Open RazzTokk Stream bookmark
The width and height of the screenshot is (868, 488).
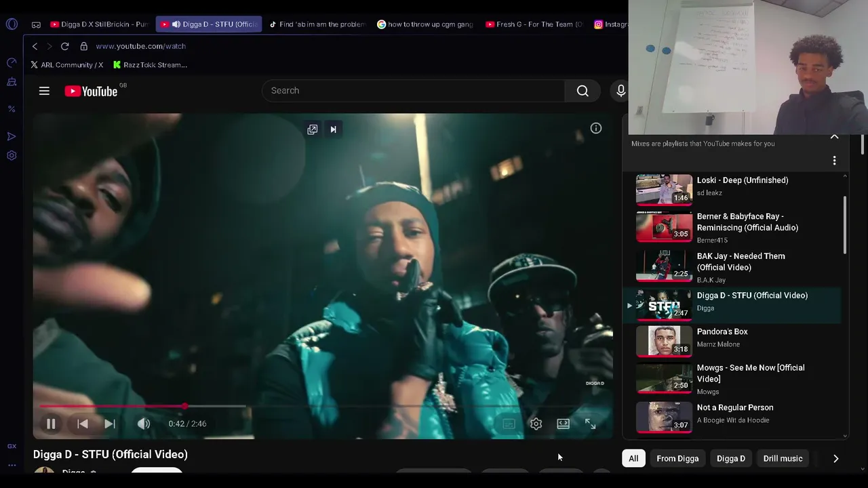150,65
